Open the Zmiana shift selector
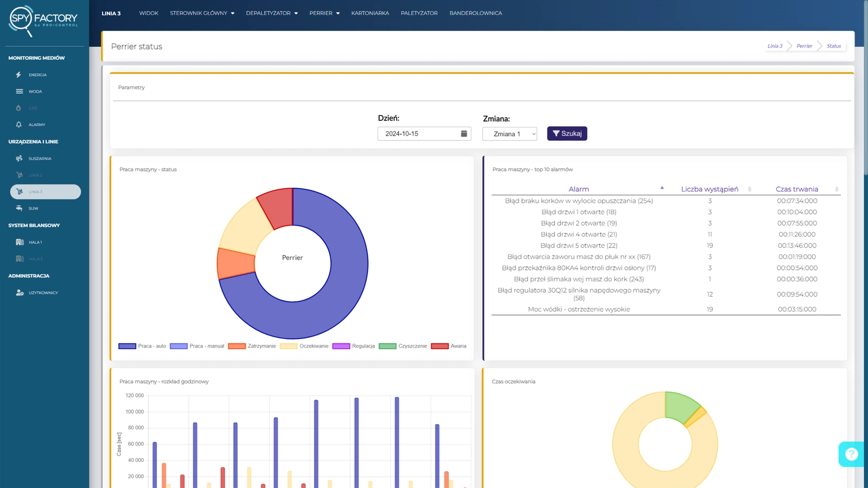The image size is (868, 488). click(x=509, y=134)
